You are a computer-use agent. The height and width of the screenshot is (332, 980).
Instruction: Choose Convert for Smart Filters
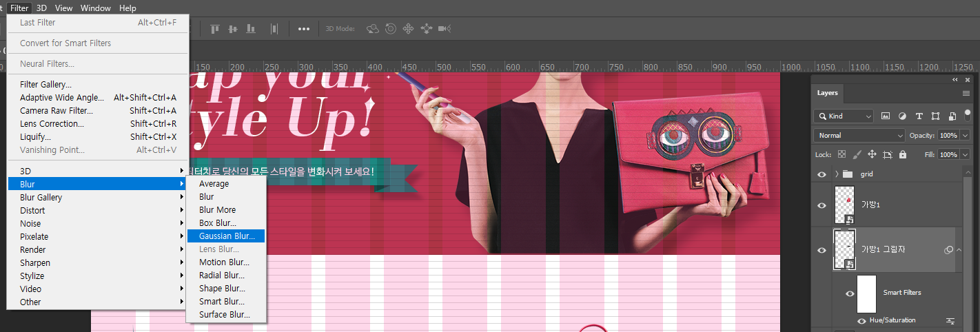(97, 43)
